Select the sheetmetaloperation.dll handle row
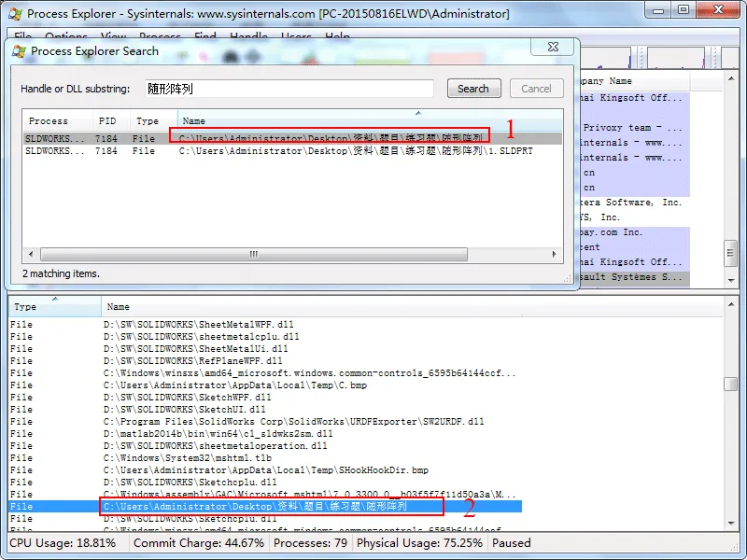 (265, 446)
